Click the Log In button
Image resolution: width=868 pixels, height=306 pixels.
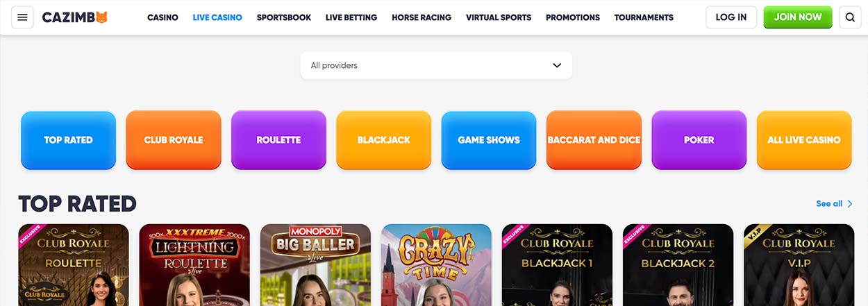tap(731, 17)
